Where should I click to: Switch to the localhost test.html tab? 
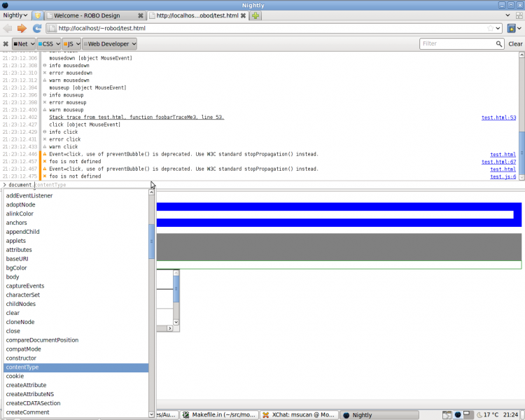tap(198, 15)
